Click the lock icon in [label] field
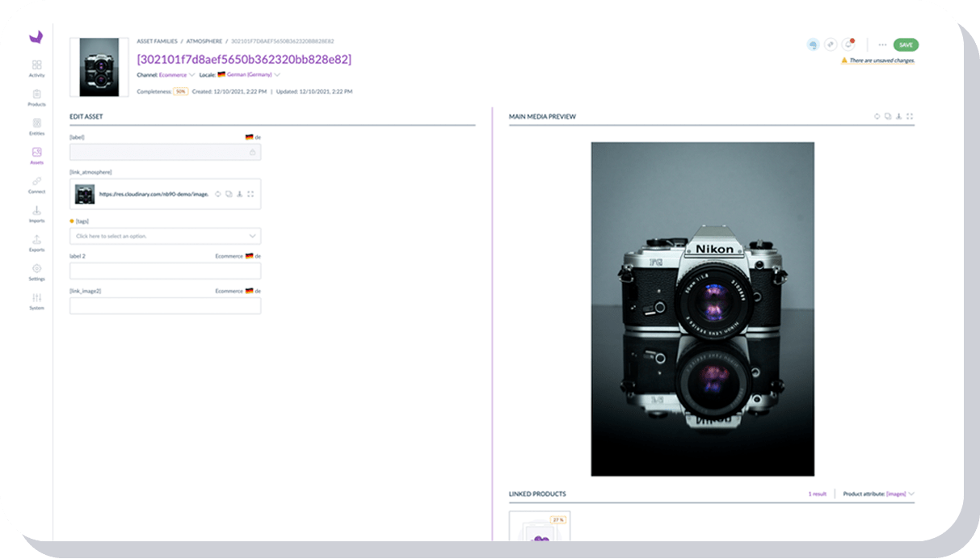 252,152
